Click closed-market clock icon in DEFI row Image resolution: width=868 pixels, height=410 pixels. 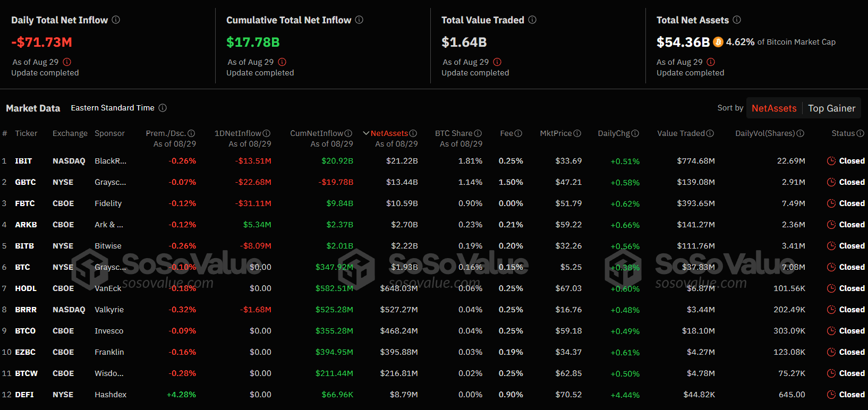click(x=831, y=395)
